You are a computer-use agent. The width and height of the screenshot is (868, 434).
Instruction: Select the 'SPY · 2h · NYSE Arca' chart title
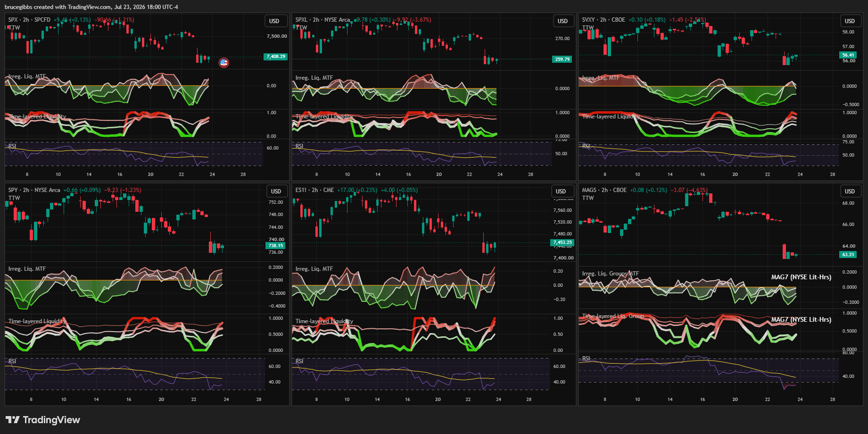coord(34,190)
